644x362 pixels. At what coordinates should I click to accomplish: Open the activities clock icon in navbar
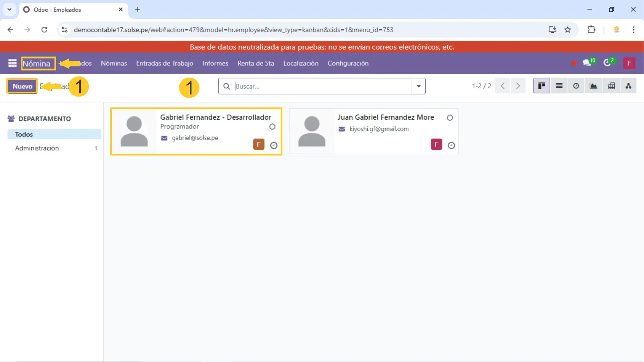coord(608,63)
